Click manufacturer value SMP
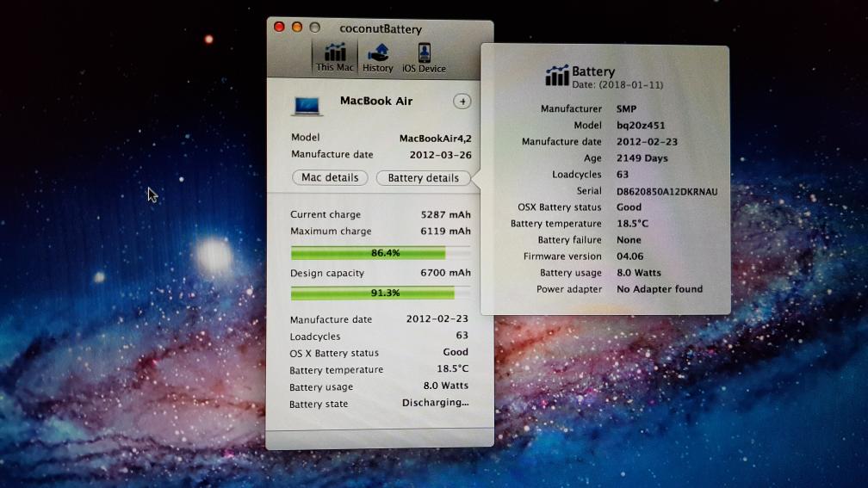 click(626, 109)
